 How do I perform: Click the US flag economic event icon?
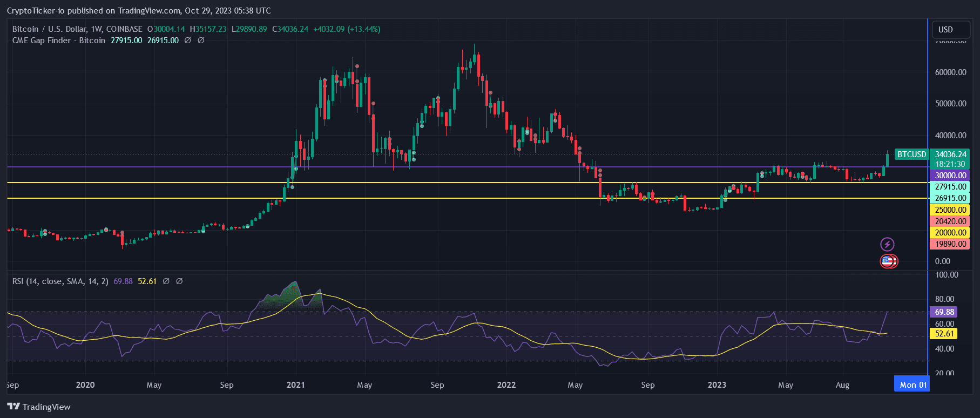tap(888, 261)
